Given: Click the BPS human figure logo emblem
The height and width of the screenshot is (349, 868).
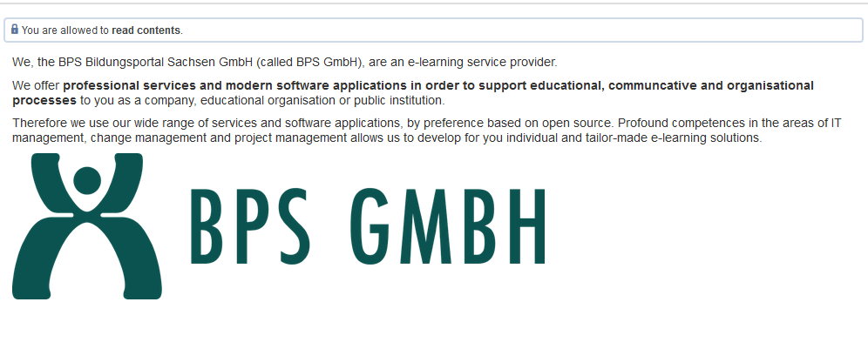Looking at the screenshot, I should pos(87,226).
